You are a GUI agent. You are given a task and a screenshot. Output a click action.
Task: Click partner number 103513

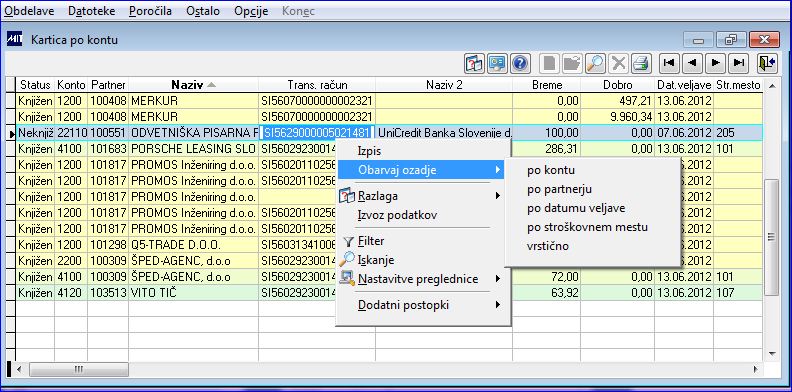coord(108,292)
